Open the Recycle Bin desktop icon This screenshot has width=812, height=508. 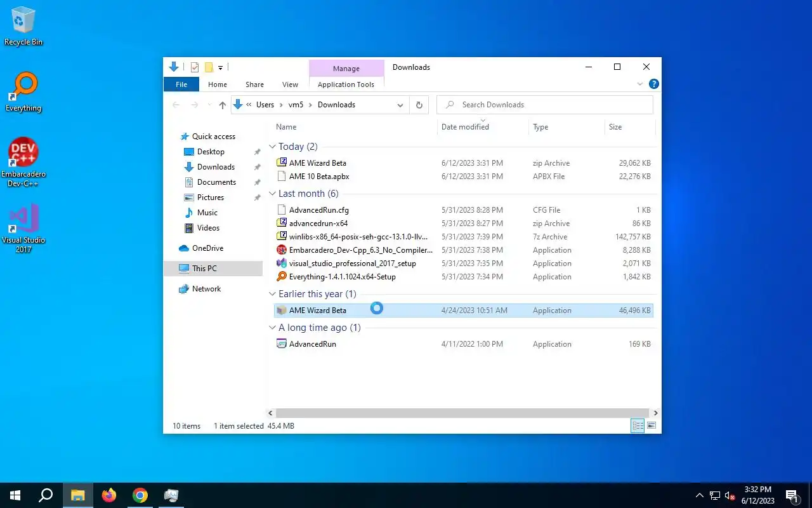(x=23, y=27)
